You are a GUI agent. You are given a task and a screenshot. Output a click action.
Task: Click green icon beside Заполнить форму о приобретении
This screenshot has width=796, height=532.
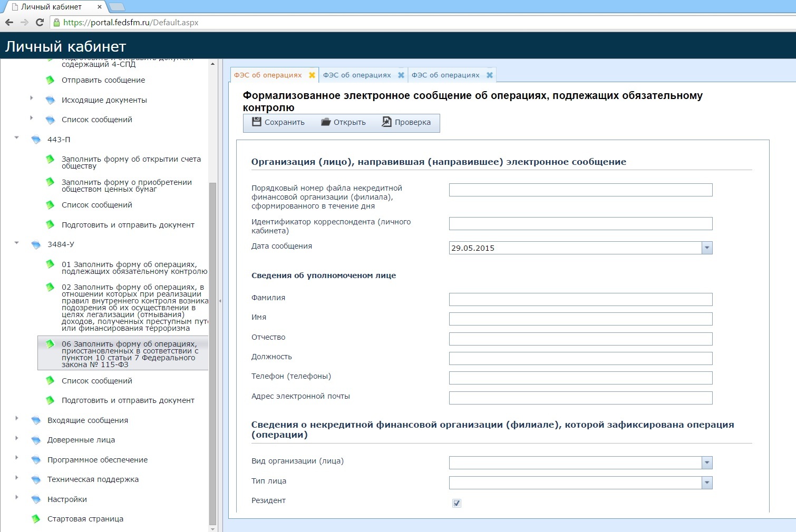pos(50,182)
